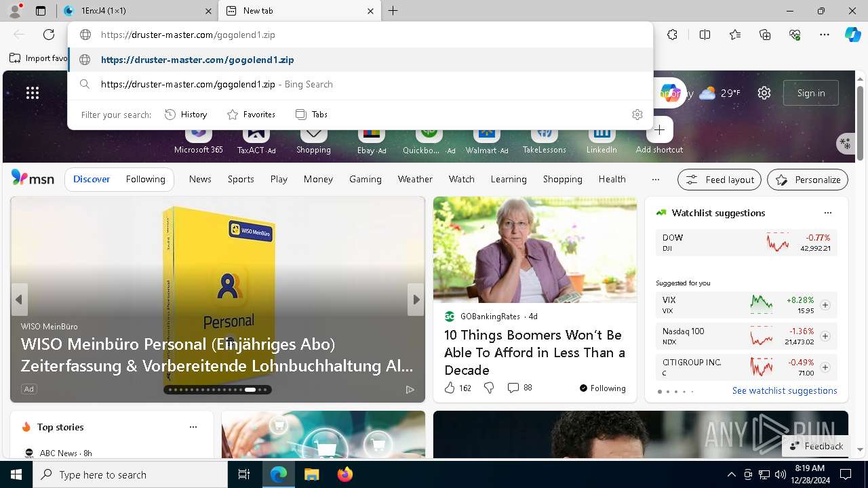Switch to the 1EnxJ4 (1×1) tab
Screen dimensions: 868x488
(x=136, y=11)
